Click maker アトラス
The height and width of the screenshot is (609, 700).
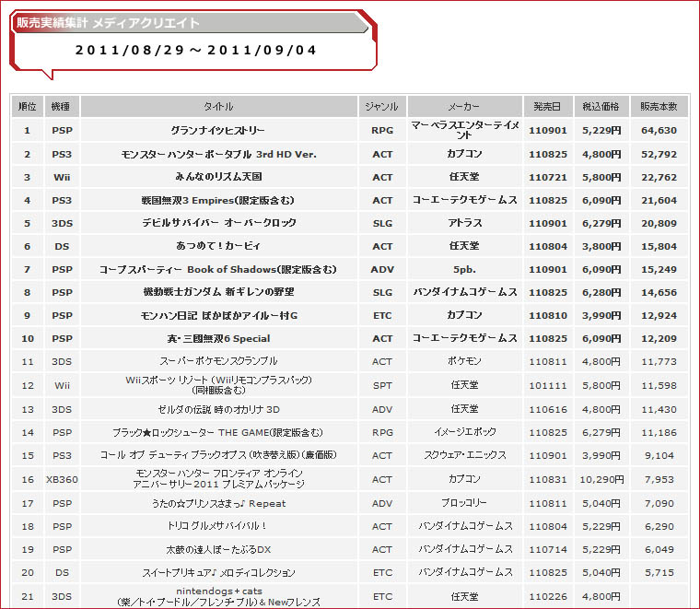(465, 223)
